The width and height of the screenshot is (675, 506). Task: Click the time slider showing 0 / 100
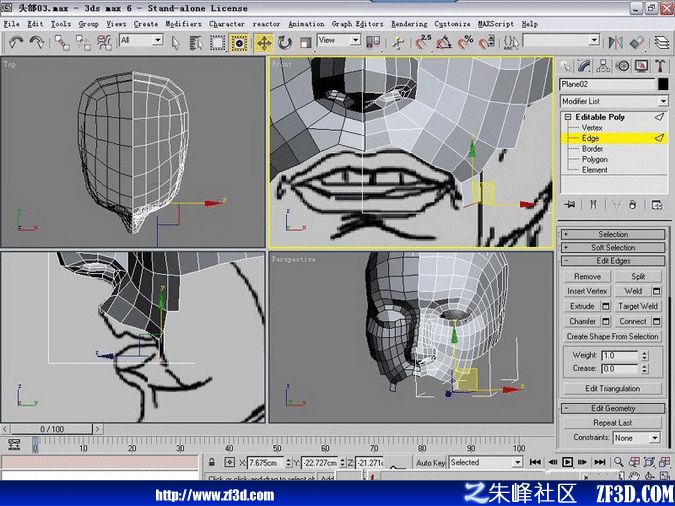pos(52,429)
